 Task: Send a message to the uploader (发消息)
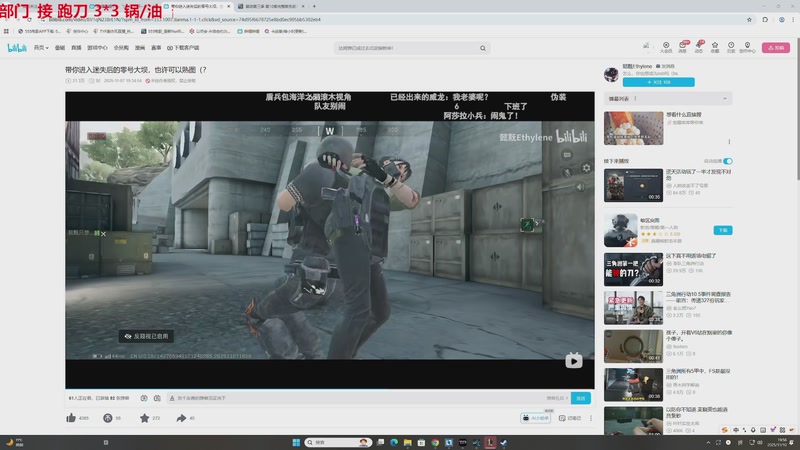665,66
